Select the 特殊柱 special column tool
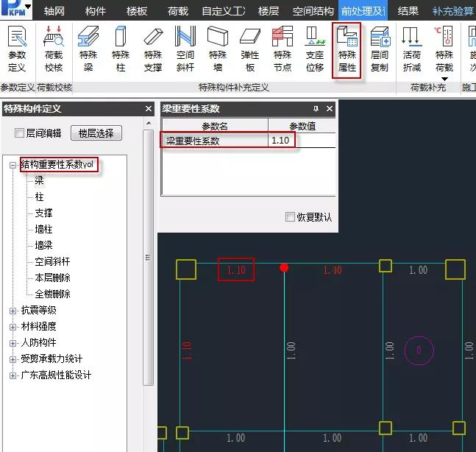The height and width of the screenshot is (452, 476). pyautogui.click(x=121, y=49)
